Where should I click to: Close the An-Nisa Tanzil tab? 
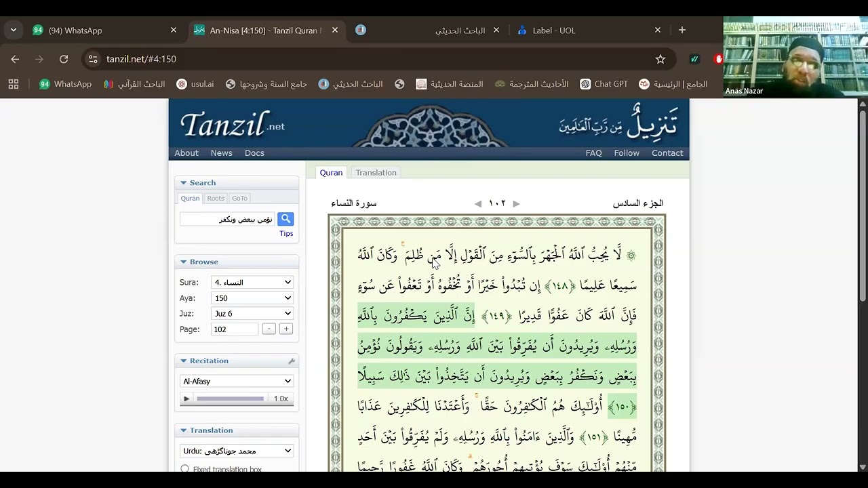click(x=335, y=30)
